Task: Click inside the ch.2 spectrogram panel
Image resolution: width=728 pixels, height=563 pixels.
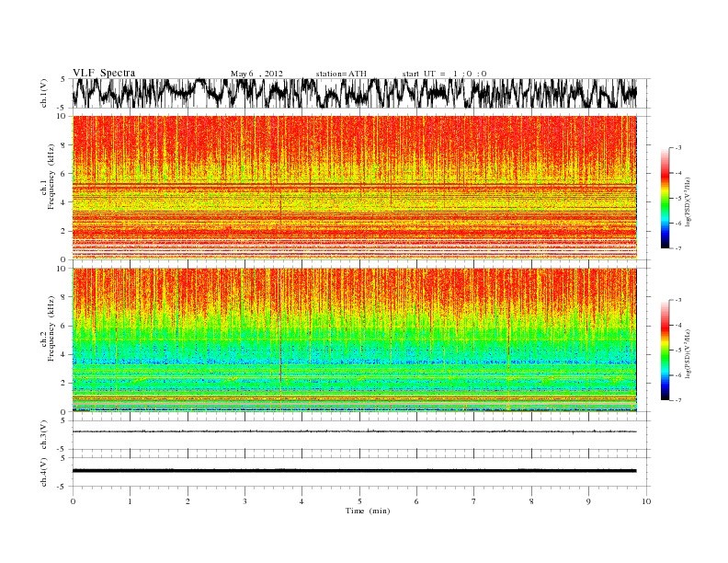Action: point(354,339)
